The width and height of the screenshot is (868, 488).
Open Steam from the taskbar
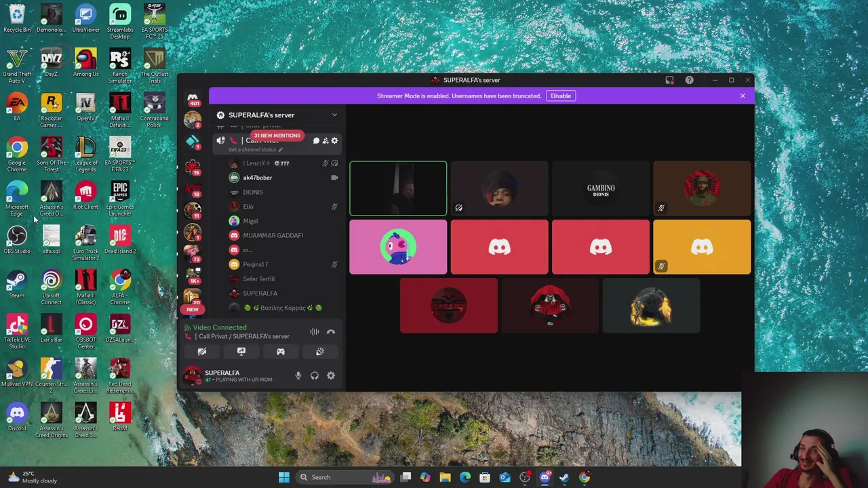coord(564,477)
